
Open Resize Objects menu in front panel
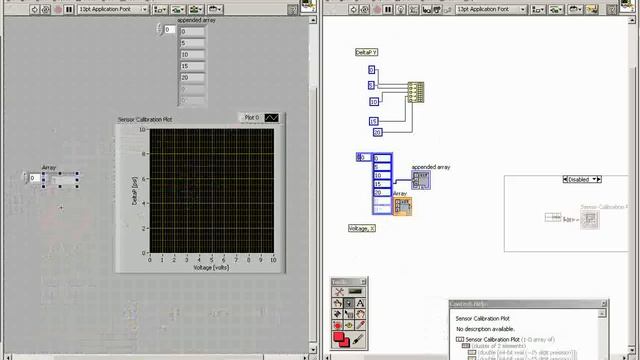pyautogui.click(x=197, y=9)
